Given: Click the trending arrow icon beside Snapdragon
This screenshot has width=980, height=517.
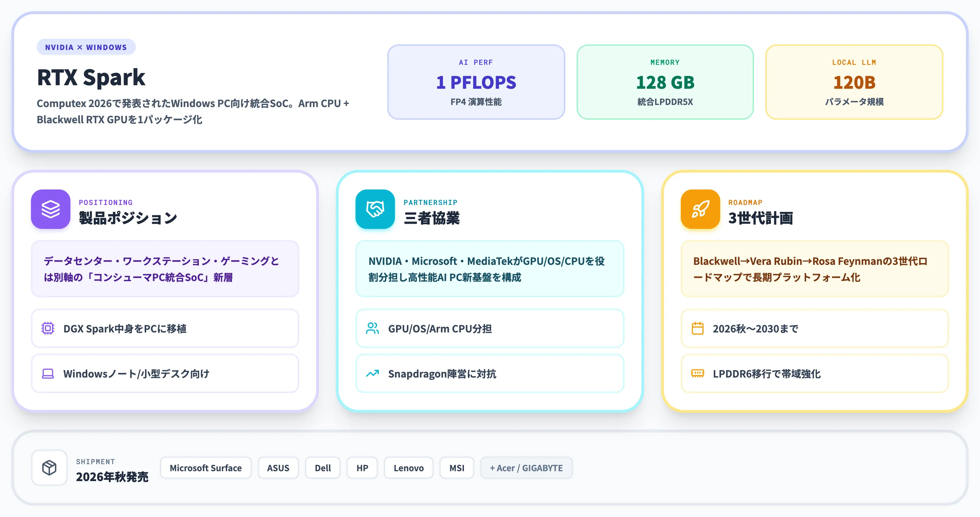Looking at the screenshot, I should pos(372,373).
